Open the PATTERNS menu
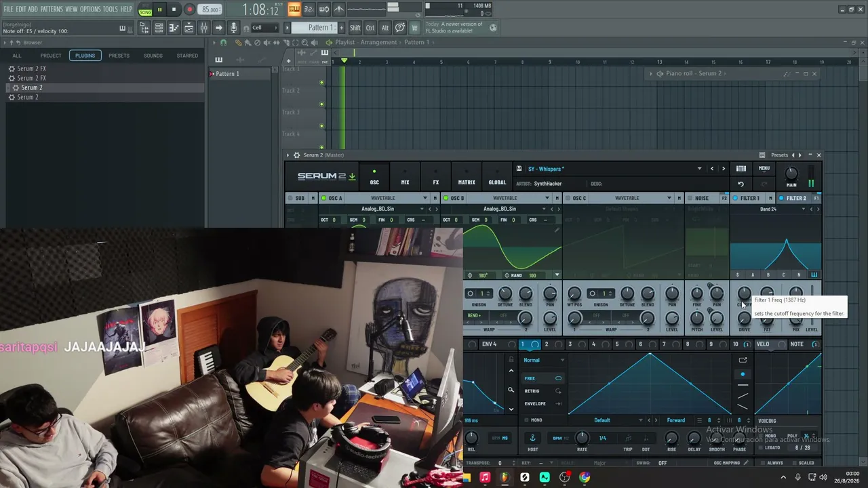868x488 pixels. (x=52, y=9)
